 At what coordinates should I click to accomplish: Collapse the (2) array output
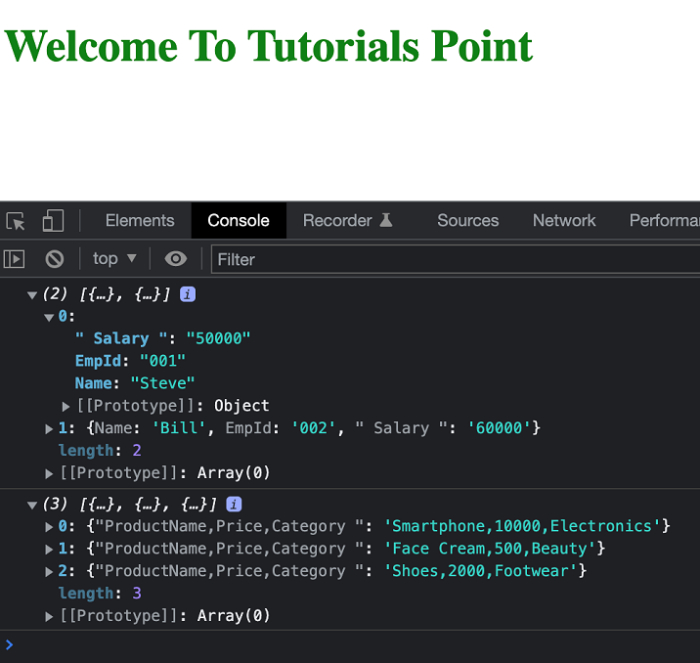coord(32,295)
